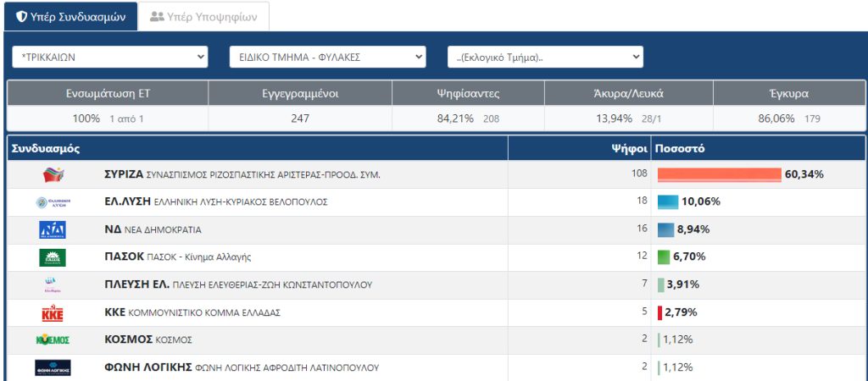Image resolution: width=868 pixels, height=381 pixels.
Task: Click the Πλεύση Ελευθερίας party logo
Action: [51, 284]
